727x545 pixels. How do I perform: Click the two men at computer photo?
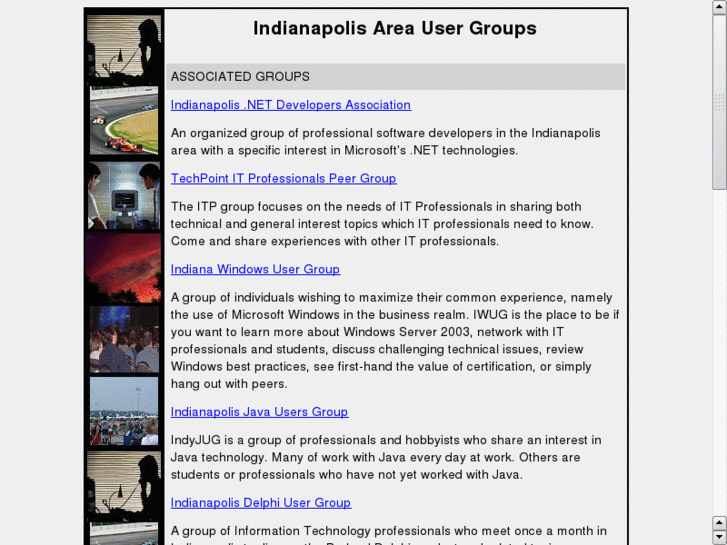coord(124,195)
